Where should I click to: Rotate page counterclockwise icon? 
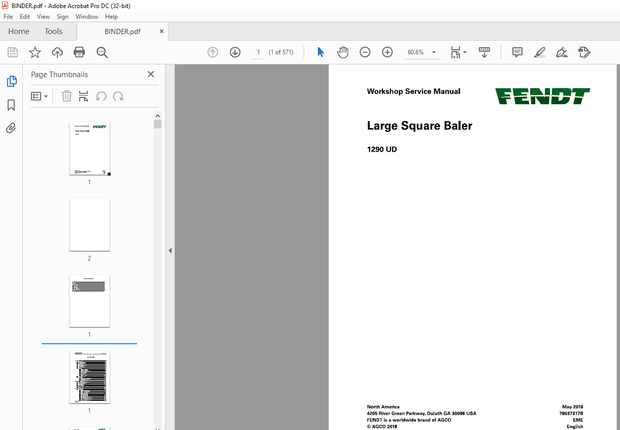[x=101, y=96]
